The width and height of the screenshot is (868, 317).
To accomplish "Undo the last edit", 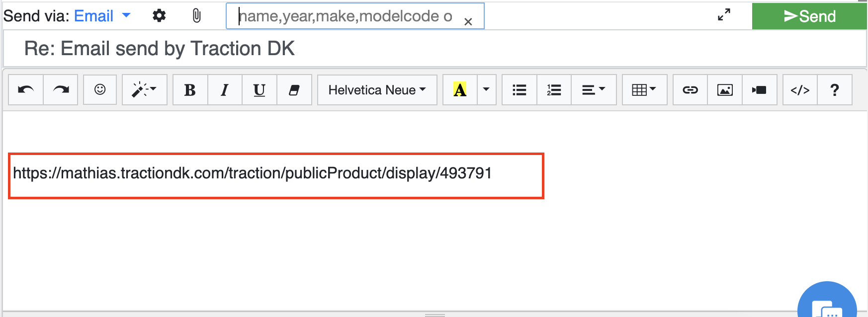I will tap(26, 90).
